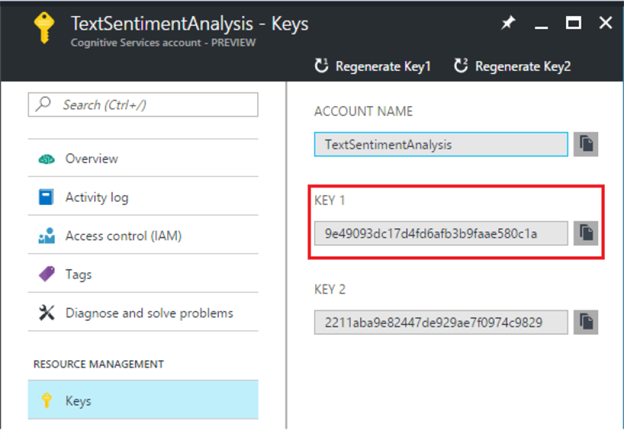
Task: Click the yellow key icon in header
Action: click(x=44, y=27)
